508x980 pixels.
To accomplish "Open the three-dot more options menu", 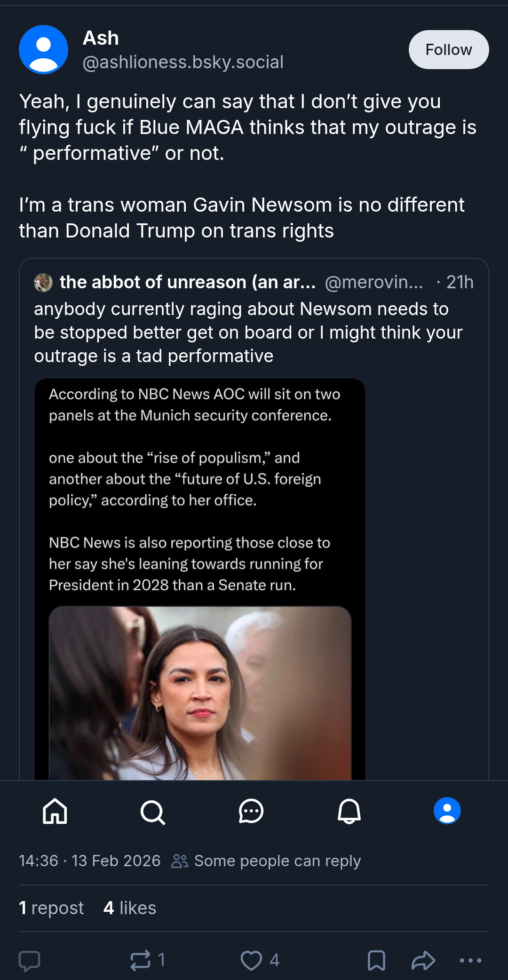I will 470,960.
